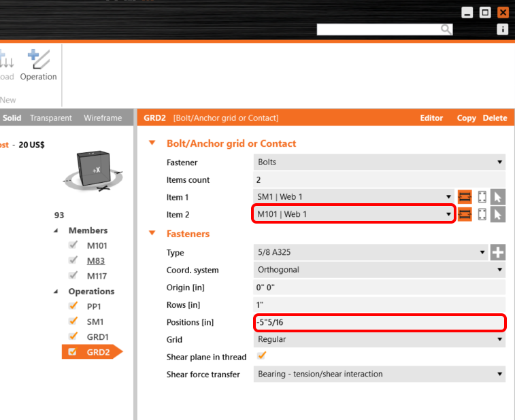Screen dimensions: 515x420
Task: Click the Editor button
Action: tap(431, 118)
